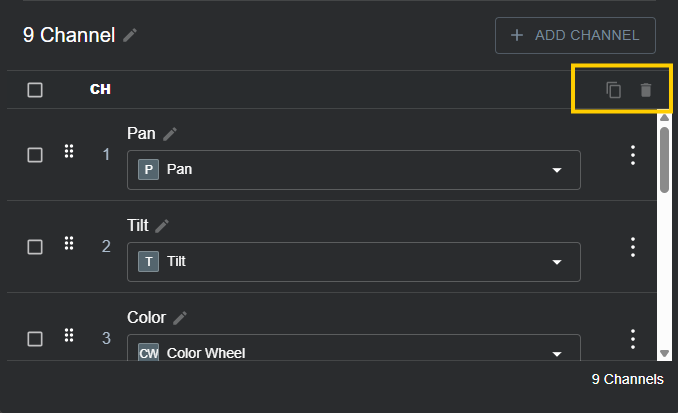Open the kebab menu for Color channel

tap(632, 339)
